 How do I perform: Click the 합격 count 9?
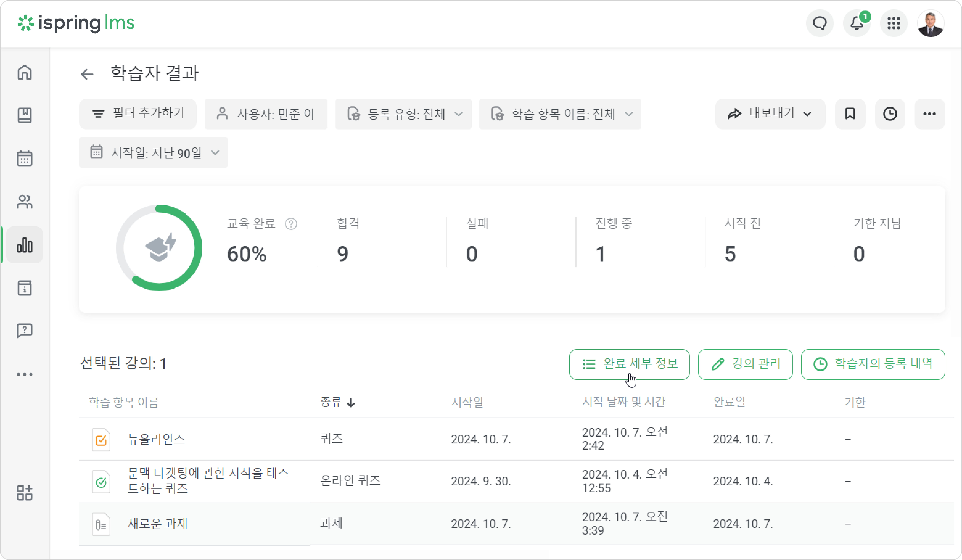coord(343,254)
